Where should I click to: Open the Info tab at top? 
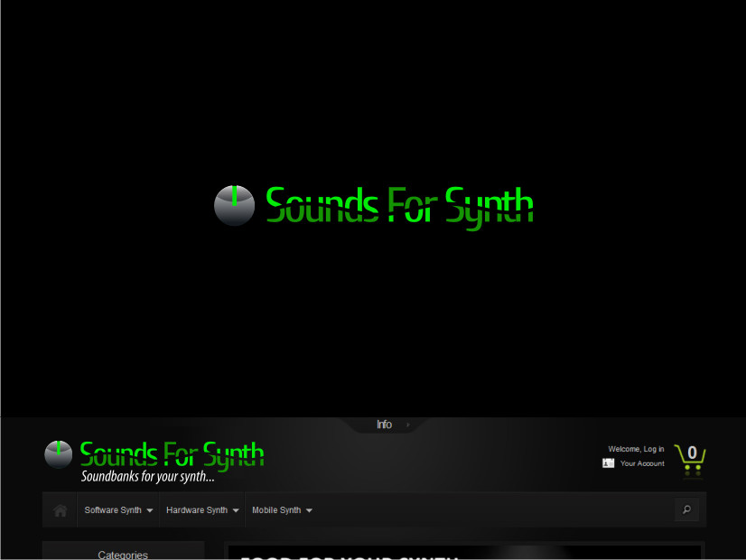click(385, 425)
